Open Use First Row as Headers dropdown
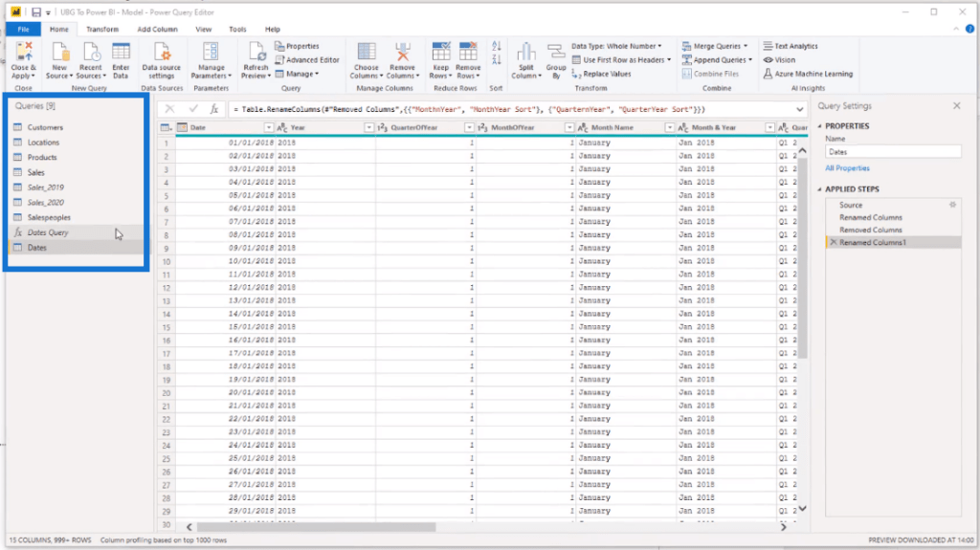 tap(621, 60)
